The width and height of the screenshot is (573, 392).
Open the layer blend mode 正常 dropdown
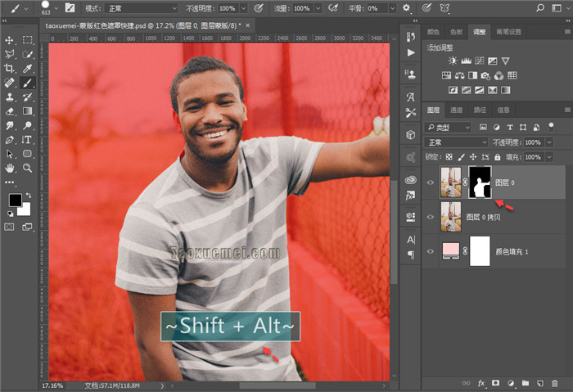[x=456, y=142]
